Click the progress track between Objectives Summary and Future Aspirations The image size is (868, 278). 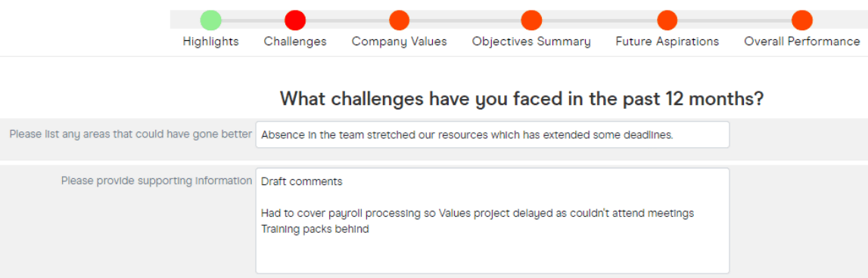pos(599,20)
